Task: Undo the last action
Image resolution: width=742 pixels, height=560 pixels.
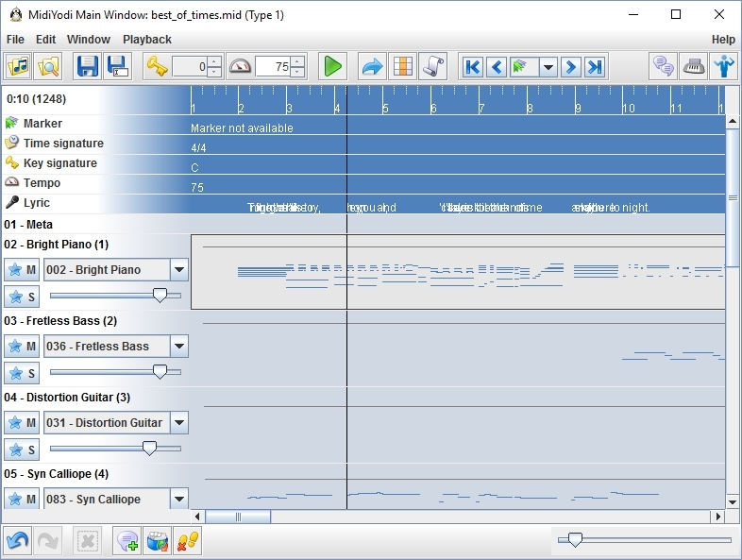Action: pos(18,540)
